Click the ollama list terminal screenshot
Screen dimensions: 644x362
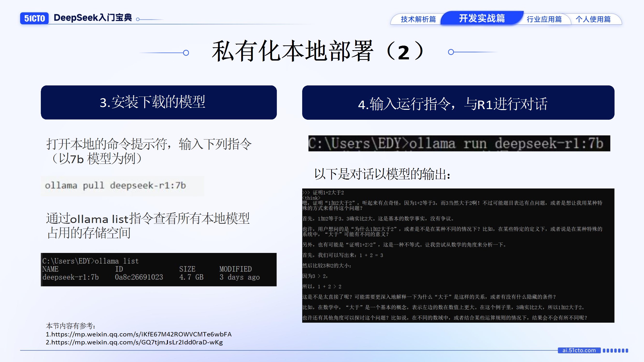pos(158,269)
